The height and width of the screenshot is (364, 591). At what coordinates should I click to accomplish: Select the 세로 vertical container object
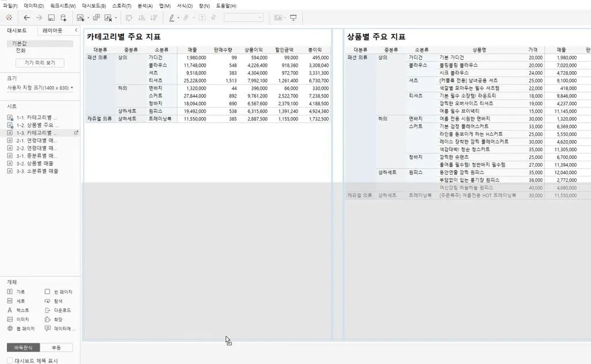pyautogui.click(x=16, y=301)
